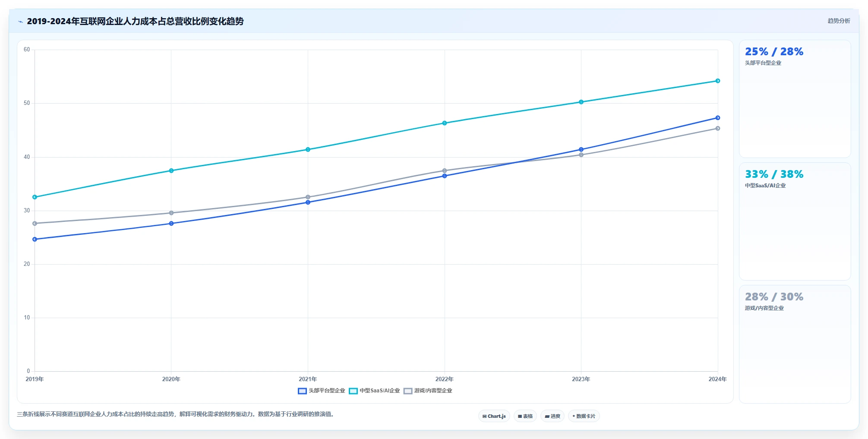Click the 2023年 x-axis label

coord(581,379)
